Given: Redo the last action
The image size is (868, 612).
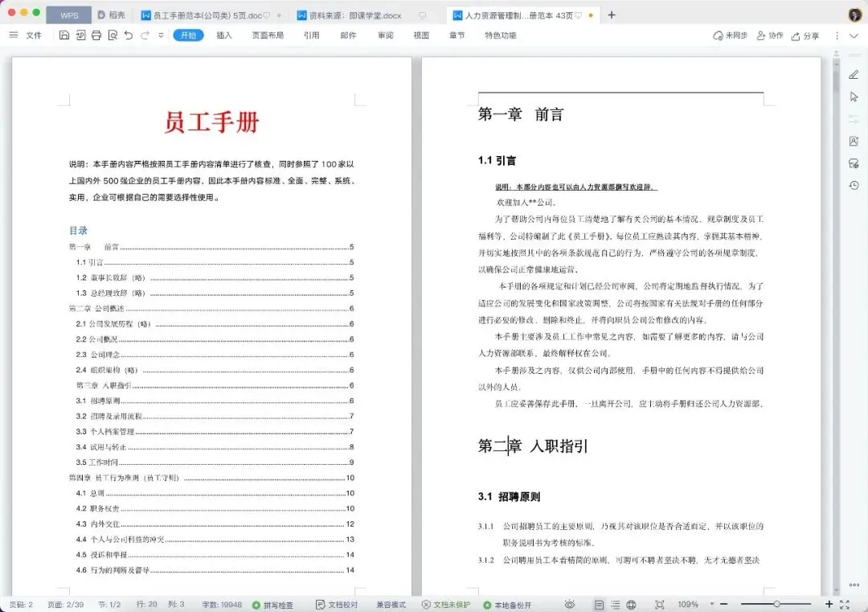Looking at the screenshot, I should coord(145,35).
